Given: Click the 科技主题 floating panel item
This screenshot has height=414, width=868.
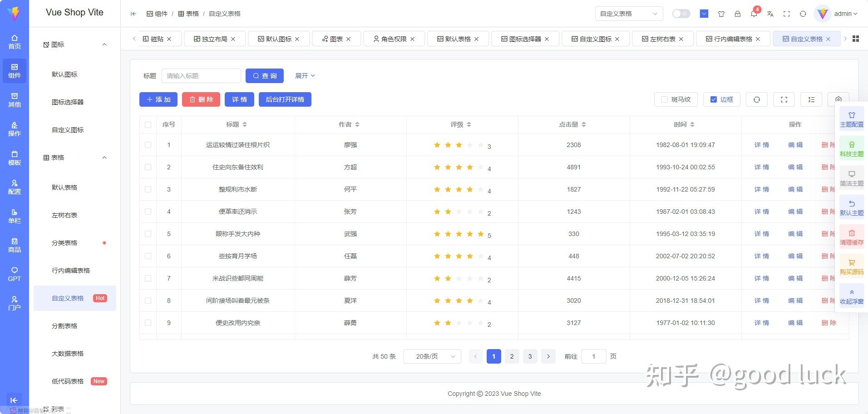Looking at the screenshot, I should [852, 148].
